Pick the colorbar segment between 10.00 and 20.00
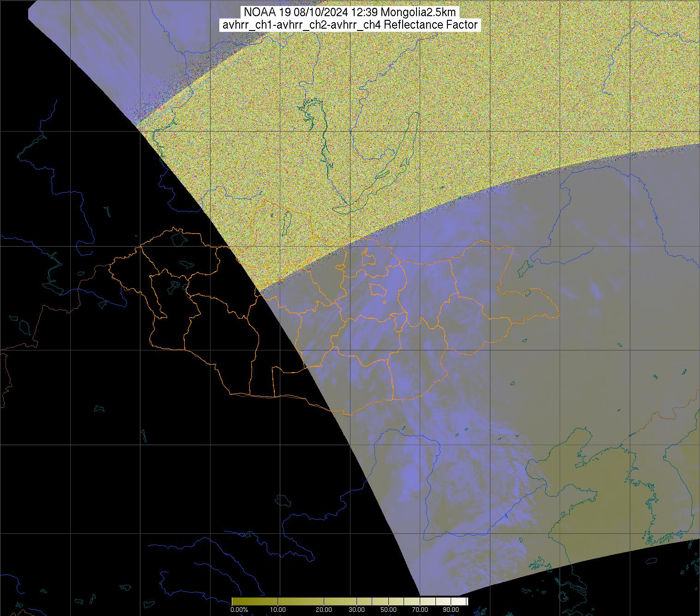700x616 pixels. point(300,601)
